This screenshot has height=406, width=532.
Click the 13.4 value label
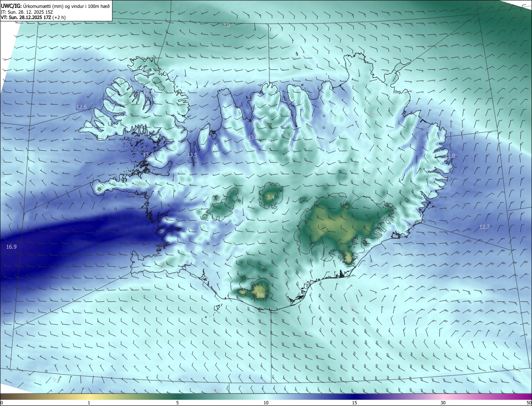148,155
